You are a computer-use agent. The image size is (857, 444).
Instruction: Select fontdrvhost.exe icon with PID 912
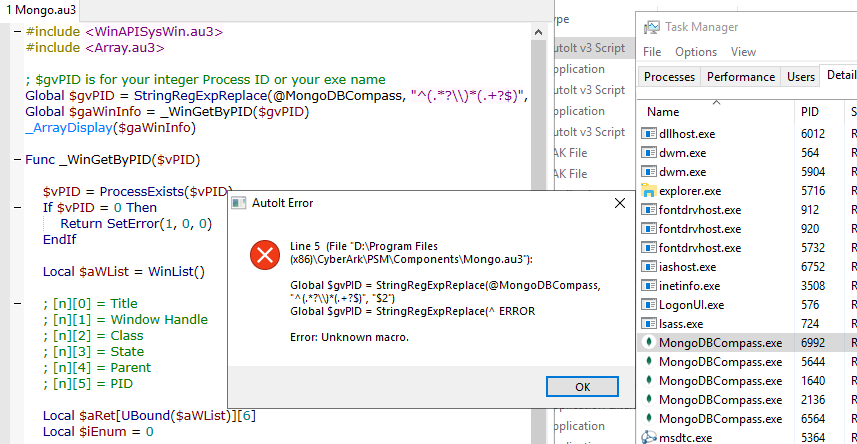pyautogui.click(x=649, y=209)
